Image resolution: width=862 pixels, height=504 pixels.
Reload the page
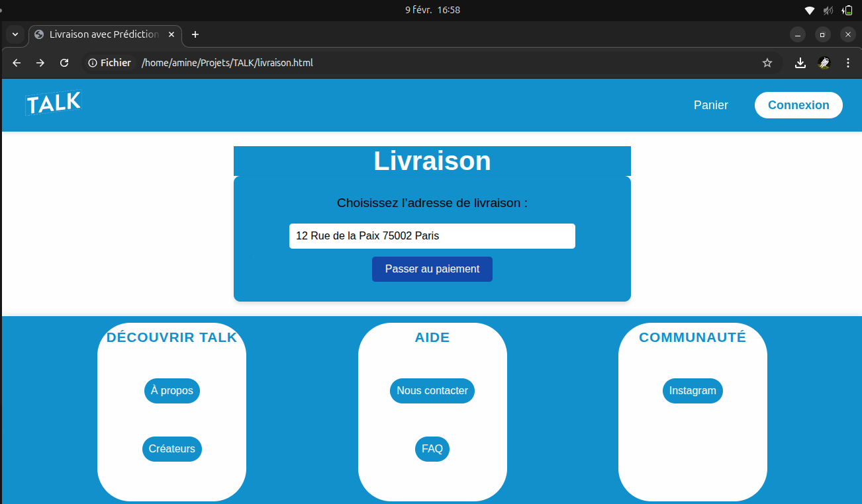(64, 63)
